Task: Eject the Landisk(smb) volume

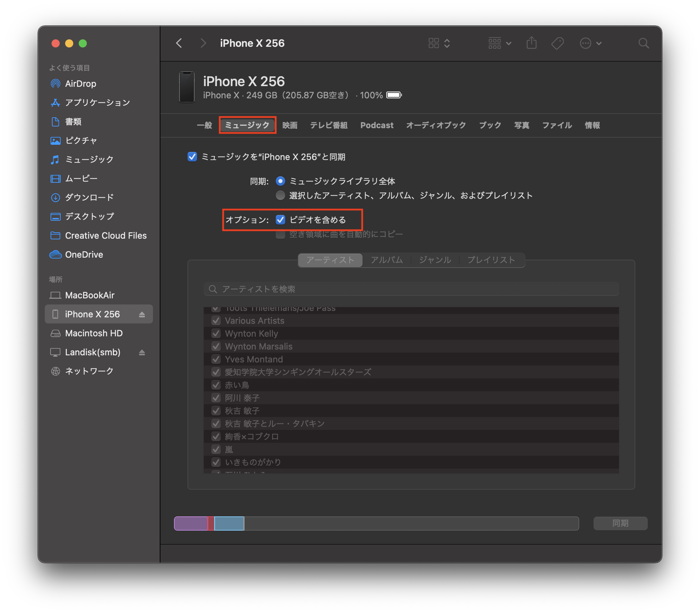Action: click(x=142, y=352)
